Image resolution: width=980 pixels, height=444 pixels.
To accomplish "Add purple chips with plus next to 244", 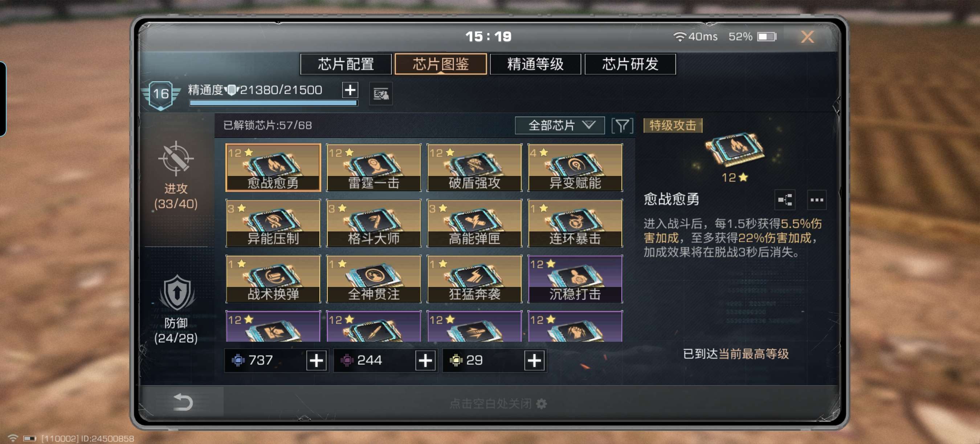I will [x=425, y=360].
